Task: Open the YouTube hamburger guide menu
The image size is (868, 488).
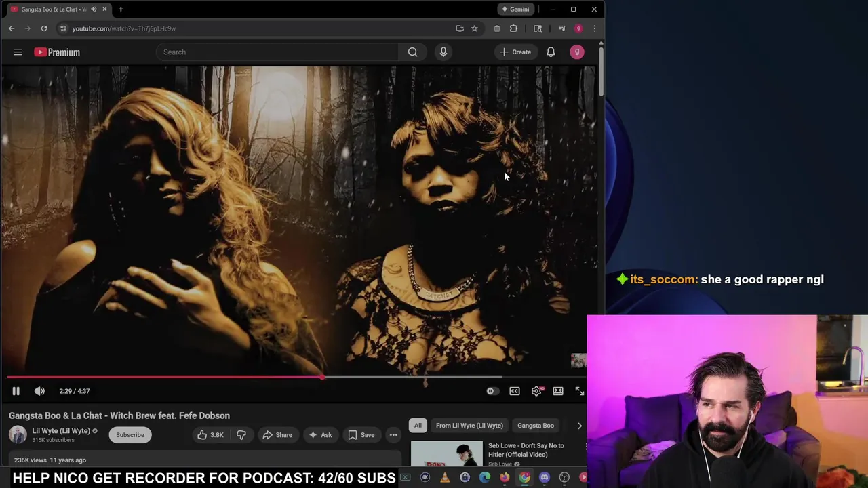Action: click(x=18, y=52)
